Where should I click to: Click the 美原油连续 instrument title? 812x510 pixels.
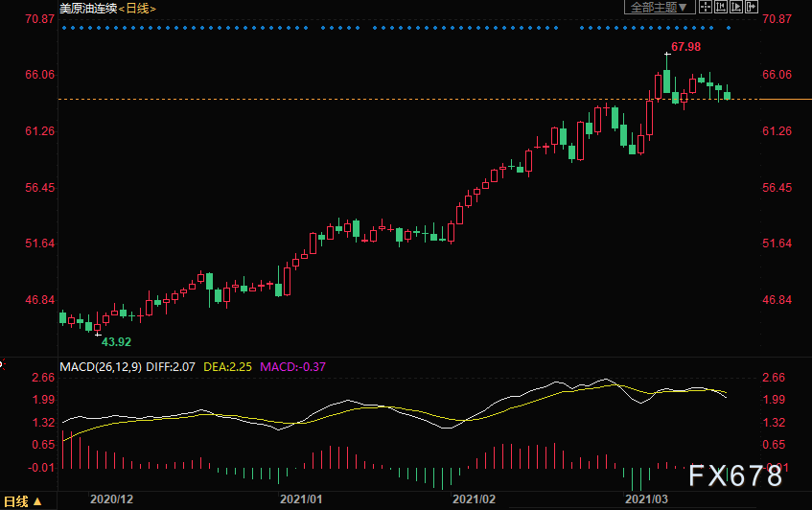[88, 9]
